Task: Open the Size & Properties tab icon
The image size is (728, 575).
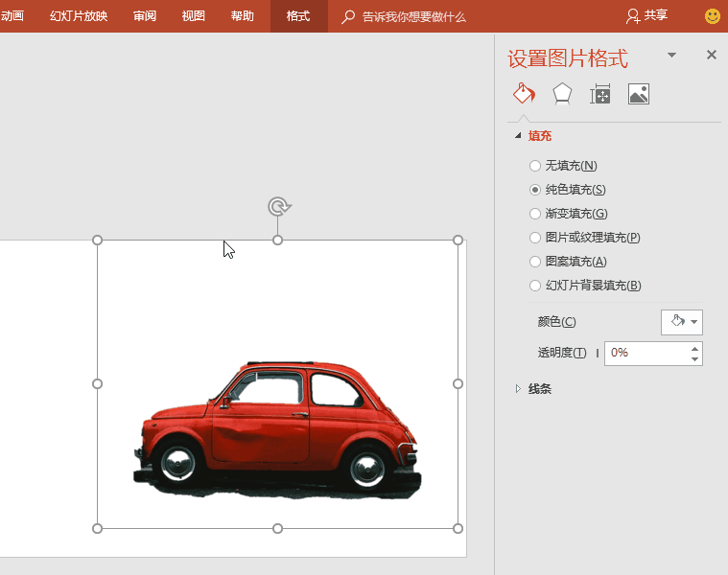Action: pos(600,94)
